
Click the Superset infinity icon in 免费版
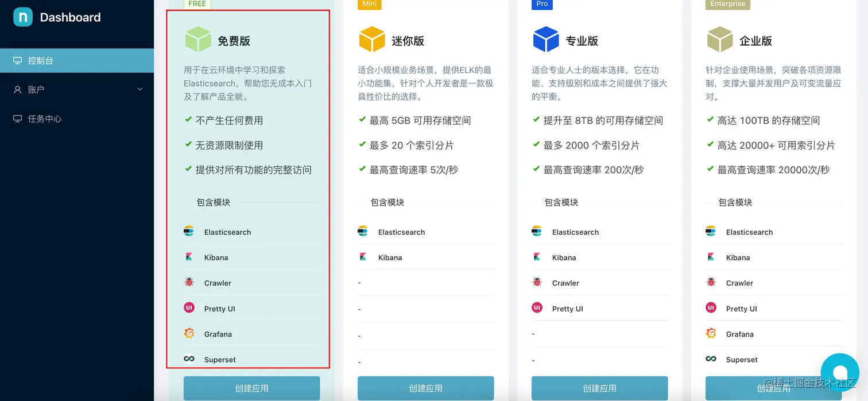(x=189, y=359)
